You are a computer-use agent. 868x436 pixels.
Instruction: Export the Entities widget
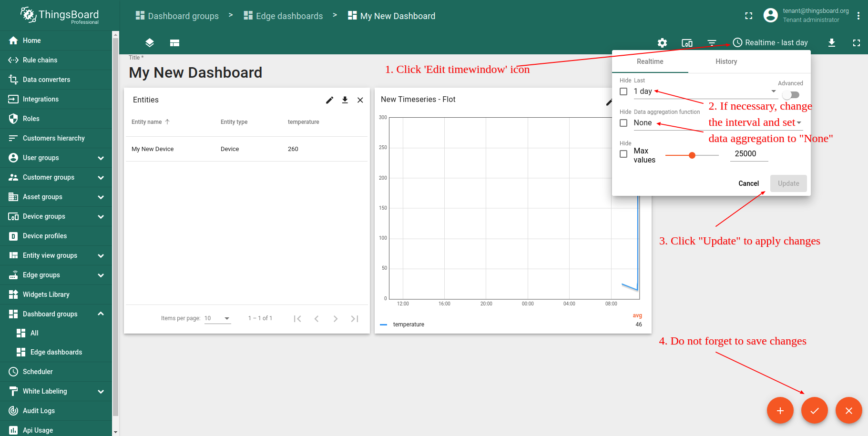(x=345, y=100)
